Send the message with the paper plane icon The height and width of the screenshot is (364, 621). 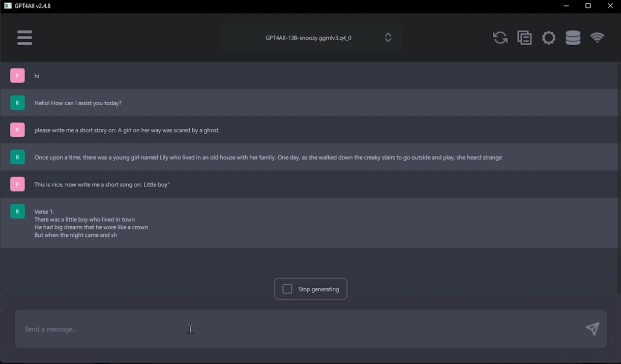click(x=592, y=329)
